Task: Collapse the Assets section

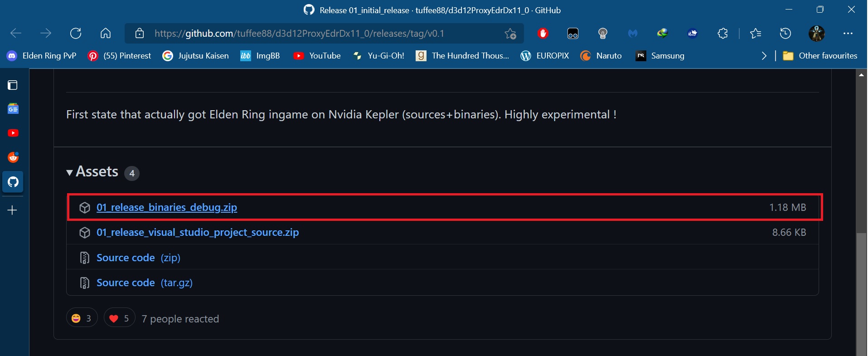Action: [69, 172]
